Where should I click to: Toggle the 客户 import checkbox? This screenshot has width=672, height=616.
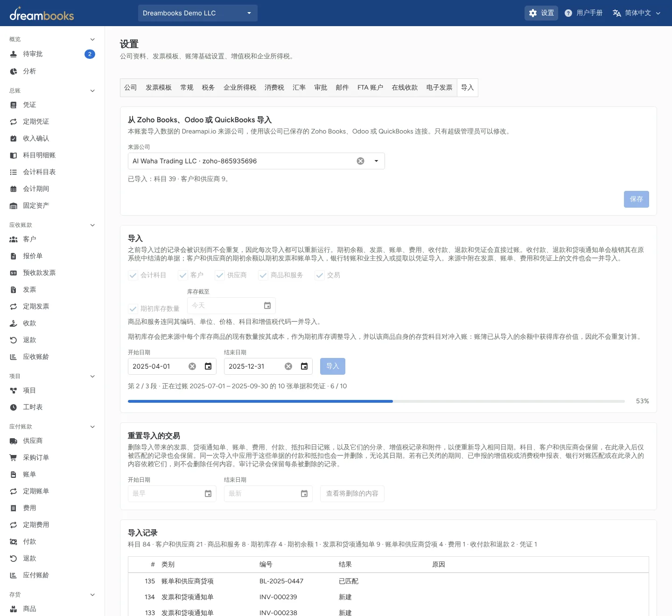coord(183,275)
